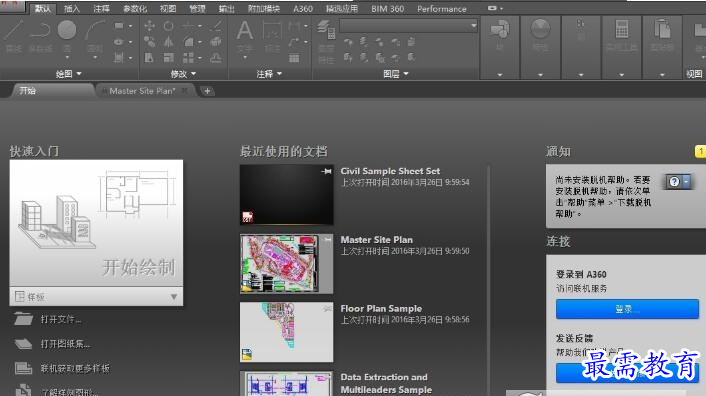The height and width of the screenshot is (396, 706).
Task: Choose the Fillet tool
Action: click(x=188, y=42)
